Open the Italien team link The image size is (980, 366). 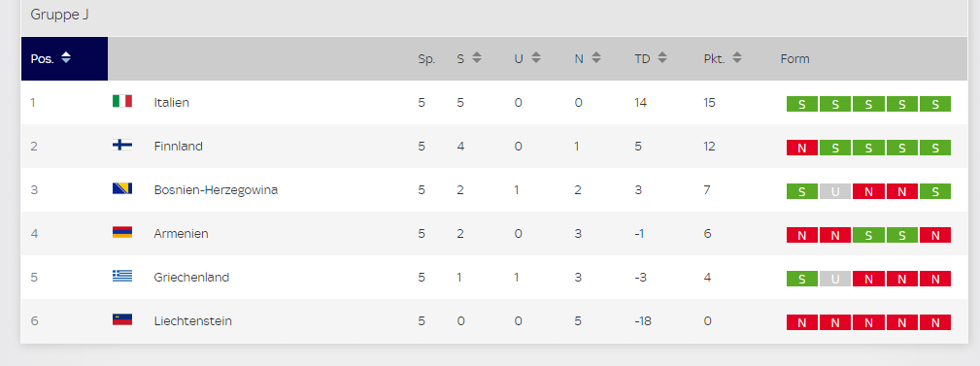tap(171, 103)
